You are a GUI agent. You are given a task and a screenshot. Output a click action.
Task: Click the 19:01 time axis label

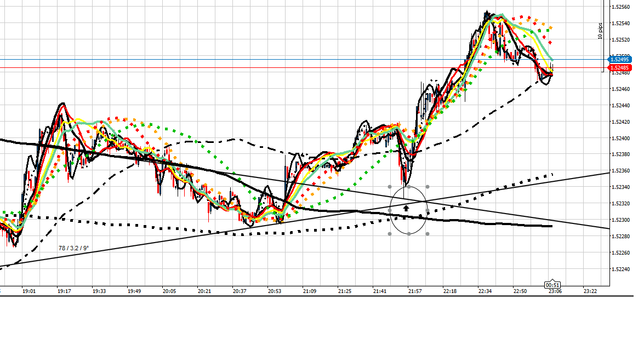(29, 291)
